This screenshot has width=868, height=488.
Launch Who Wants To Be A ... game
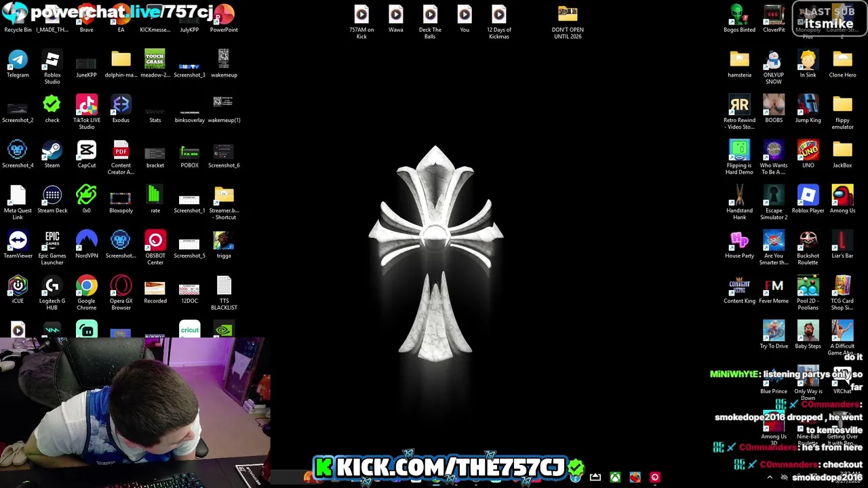point(774,158)
